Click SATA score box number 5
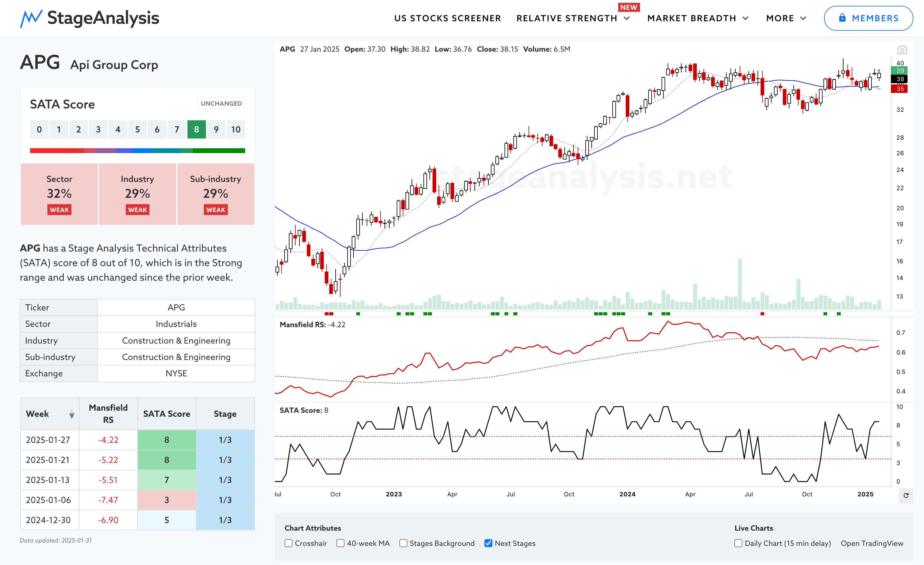 (x=137, y=129)
